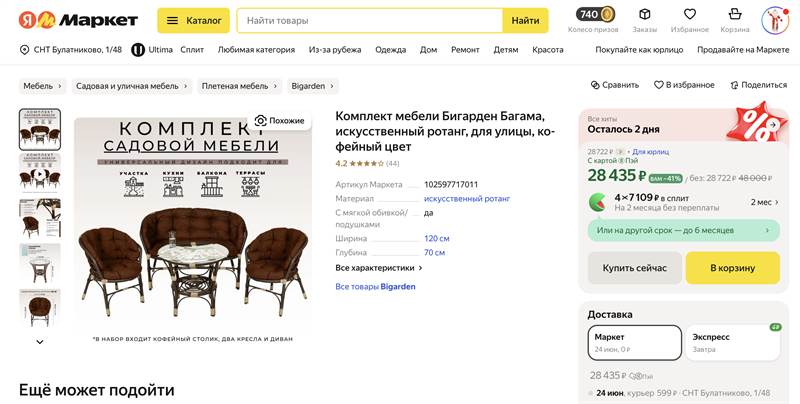This screenshot has height=404, width=800.
Task: Select the Экспресс delivery option
Action: coord(734,342)
